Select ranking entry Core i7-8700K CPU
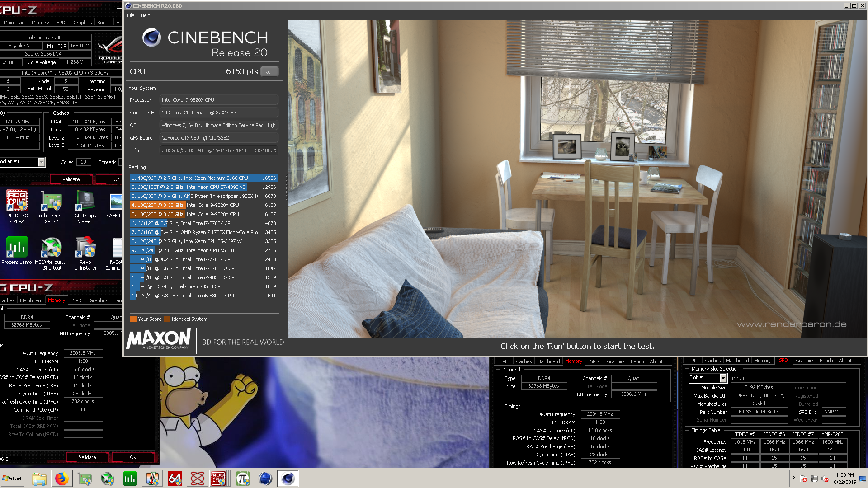Screen dimensions: 868x488 pos(204,223)
